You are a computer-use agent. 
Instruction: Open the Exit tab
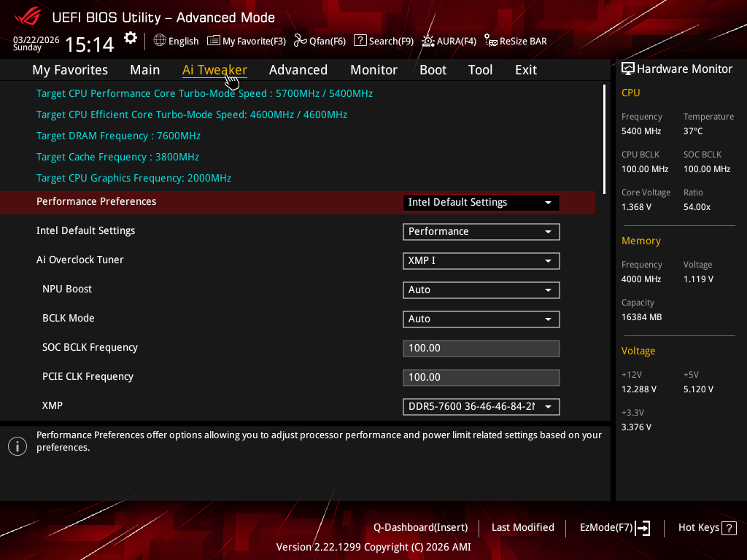526,70
